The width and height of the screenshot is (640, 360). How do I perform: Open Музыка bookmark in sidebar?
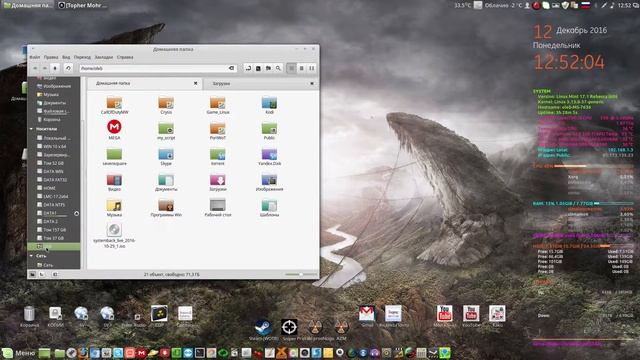click(x=51, y=95)
